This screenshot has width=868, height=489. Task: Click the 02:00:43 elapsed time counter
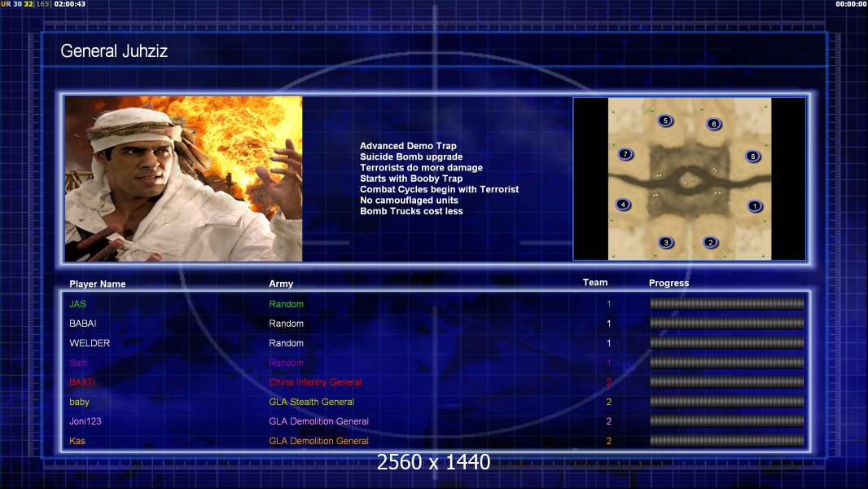70,4
